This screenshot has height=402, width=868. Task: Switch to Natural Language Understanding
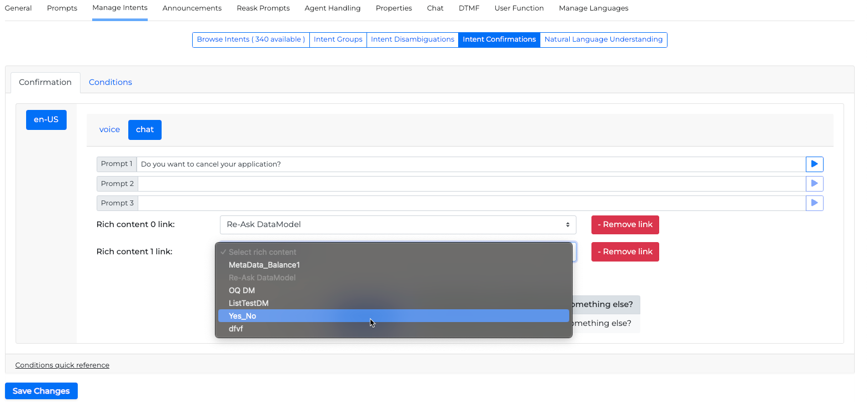pyautogui.click(x=603, y=39)
